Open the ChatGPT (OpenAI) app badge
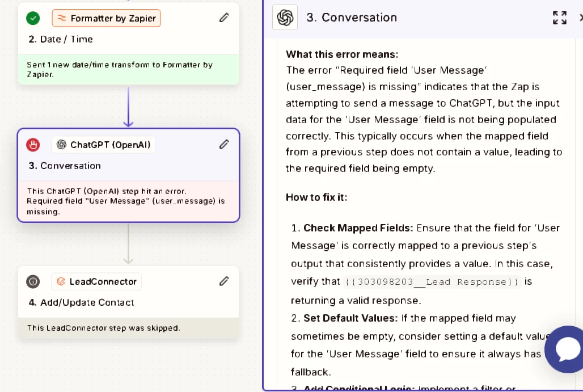This screenshot has width=583, height=392. 103,145
